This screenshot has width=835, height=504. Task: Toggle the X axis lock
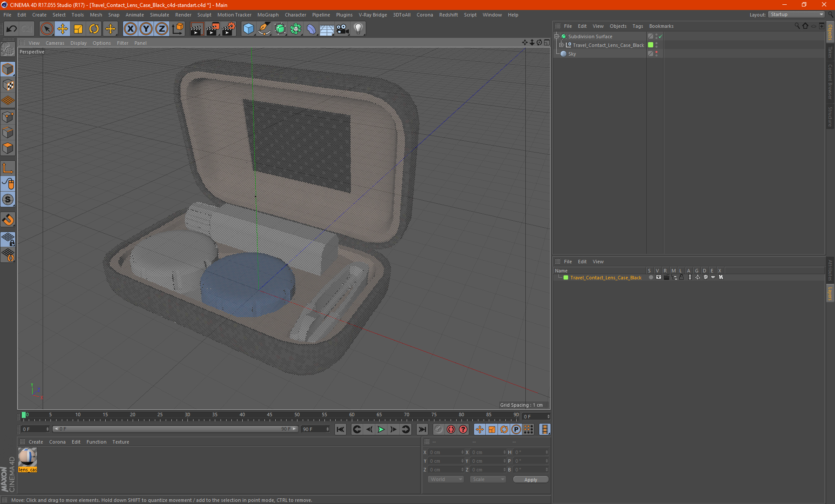[x=130, y=29]
